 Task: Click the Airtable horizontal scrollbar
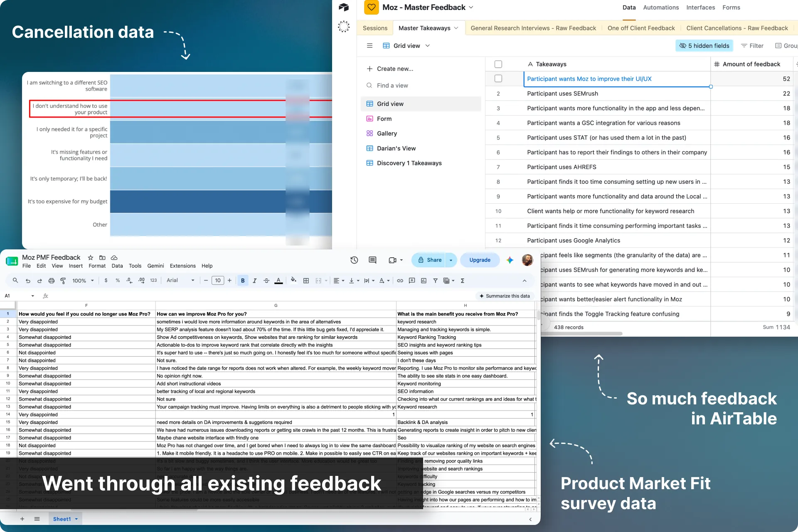[x=582, y=334]
